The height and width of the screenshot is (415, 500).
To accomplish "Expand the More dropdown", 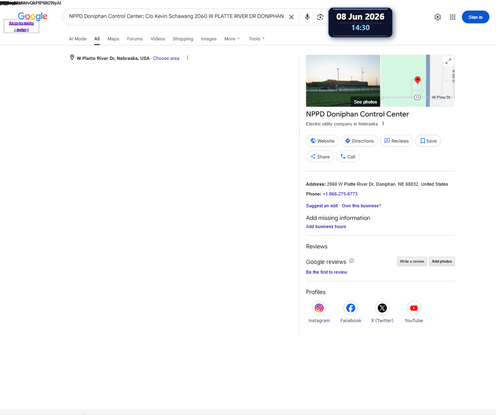I will tap(232, 39).
